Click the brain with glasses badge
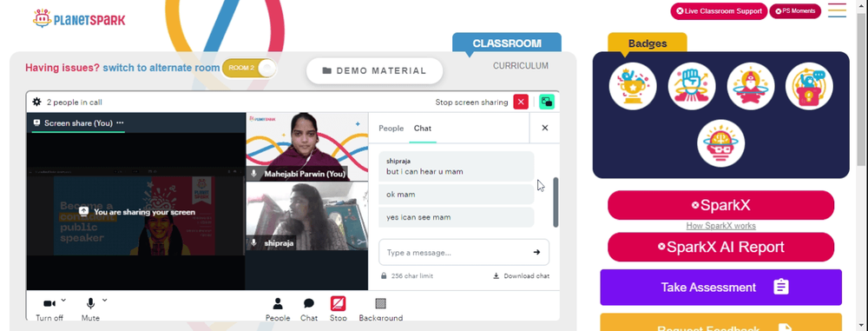868x331 pixels. 720,143
